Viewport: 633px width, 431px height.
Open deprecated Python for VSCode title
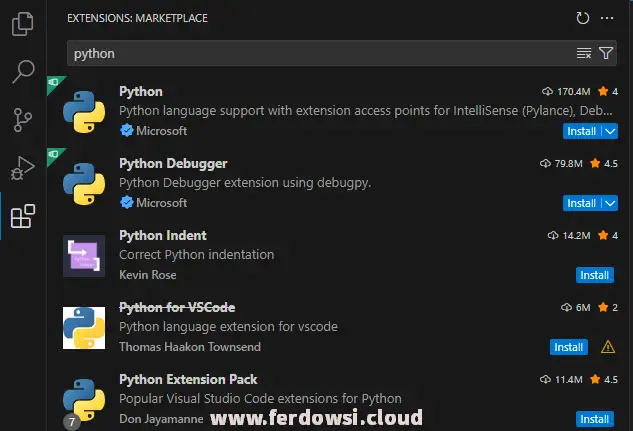[177, 308]
